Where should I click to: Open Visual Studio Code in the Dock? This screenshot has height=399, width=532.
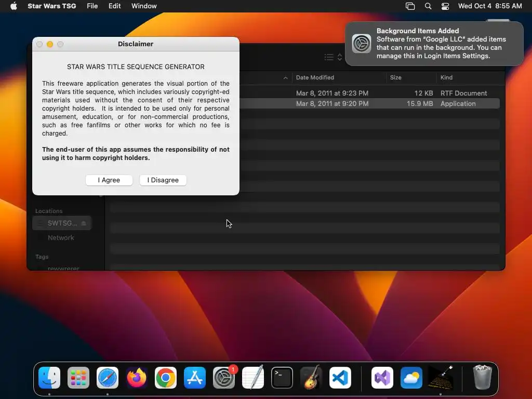pyautogui.click(x=340, y=378)
